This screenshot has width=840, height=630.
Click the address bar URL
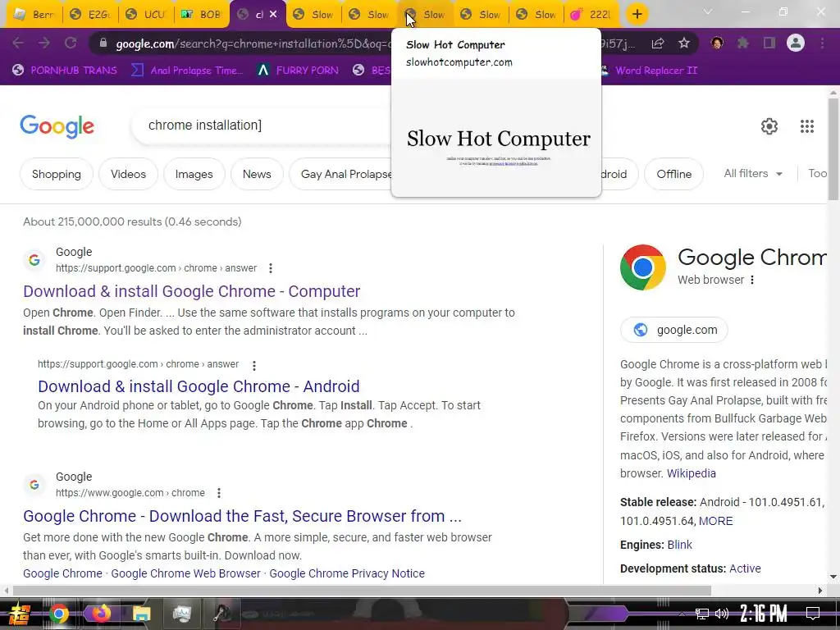click(253, 43)
